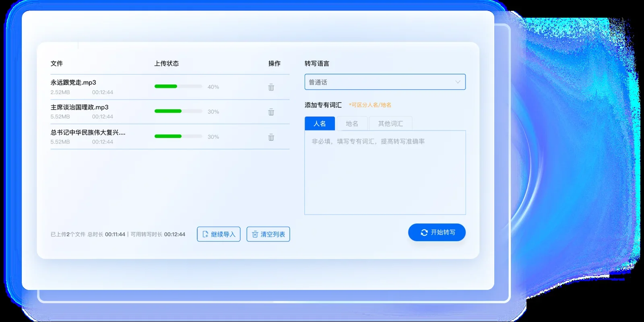Click the 专有词汇 text input area

(x=385, y=173)
